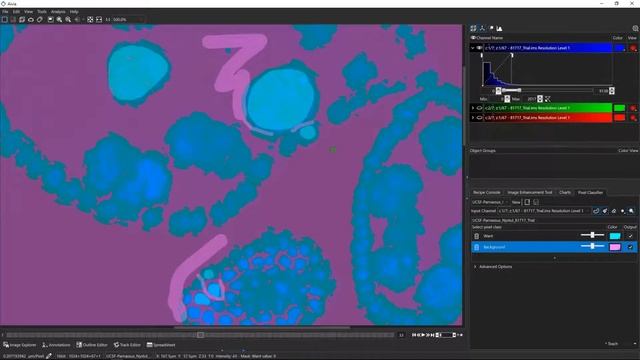This screenshot has width=640, height=360.
Task: Click the full screen expand icon in toolbar
Action: [x=99, y=19]
